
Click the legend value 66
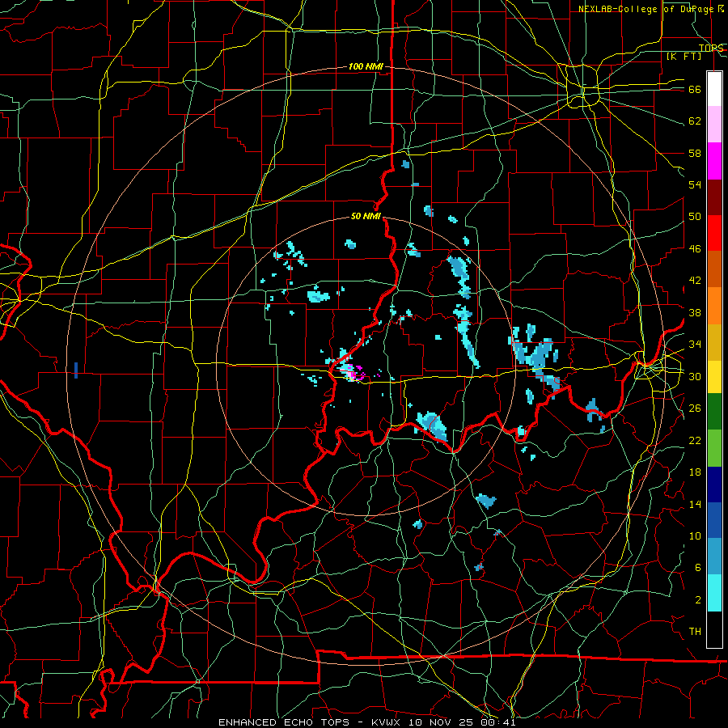click(695, 89)
